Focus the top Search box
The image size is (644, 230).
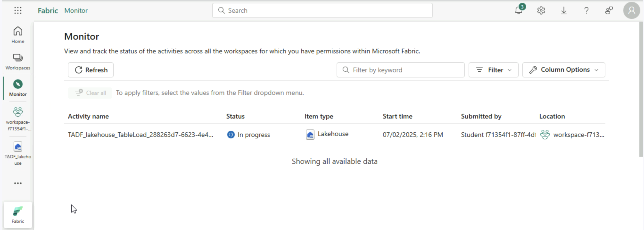[x=322, y=11]
